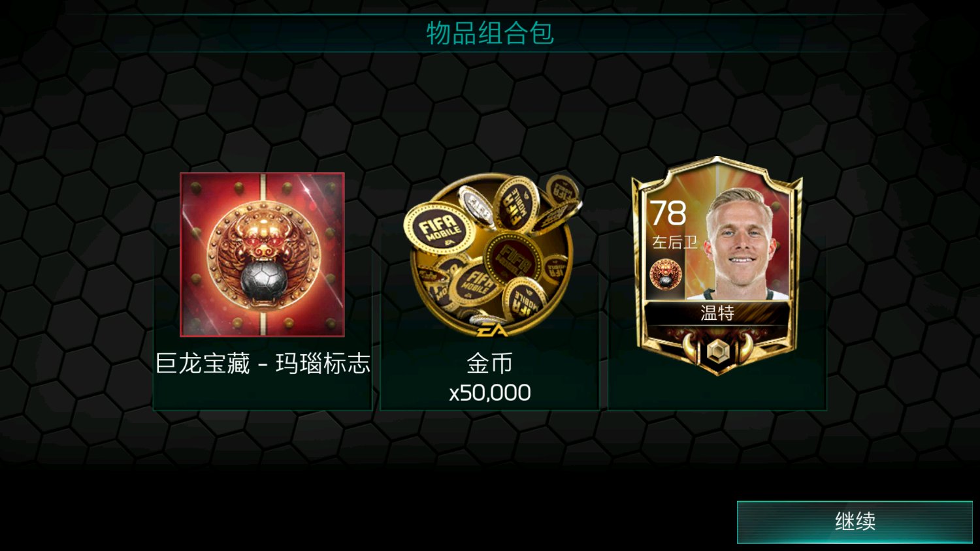Click the gold FIFA Mobile coins pile
Screen dimensions: 980x551
point(491,255)
